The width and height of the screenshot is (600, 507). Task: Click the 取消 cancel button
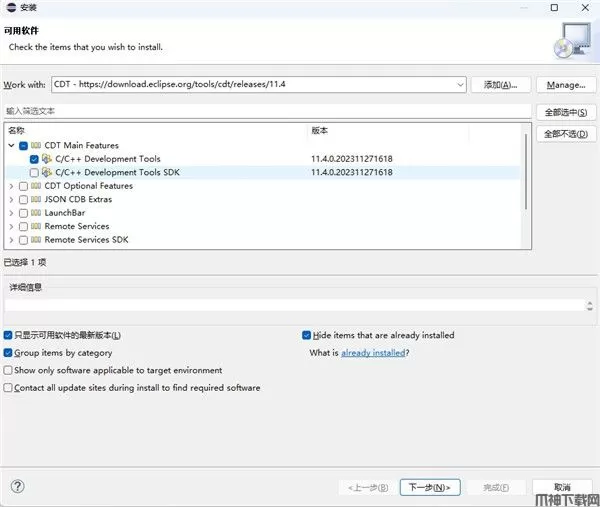562,487
